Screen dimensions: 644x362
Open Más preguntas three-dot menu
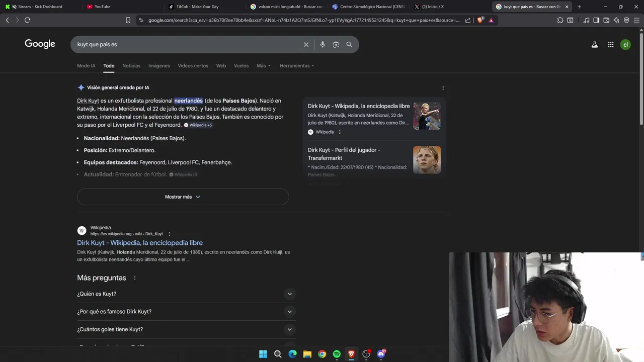[x=134, y=278]
